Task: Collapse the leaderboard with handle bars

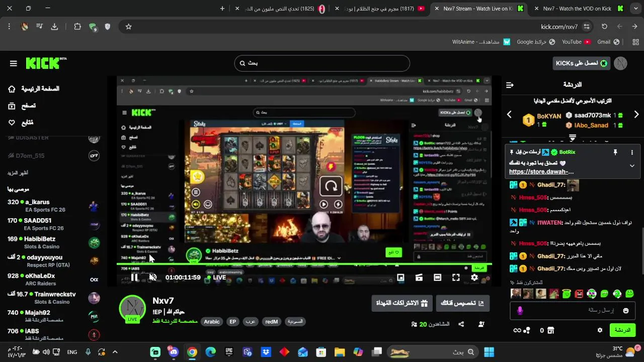Action: (x=573, y=137)
